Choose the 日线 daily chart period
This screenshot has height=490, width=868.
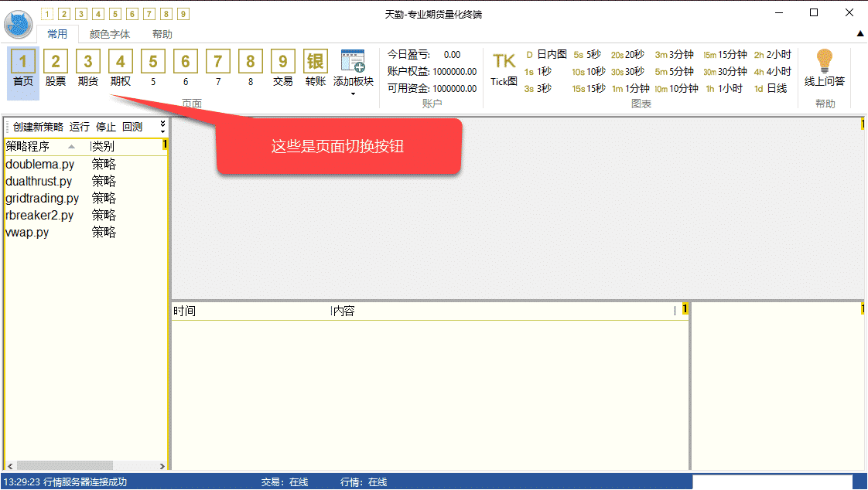771,88
